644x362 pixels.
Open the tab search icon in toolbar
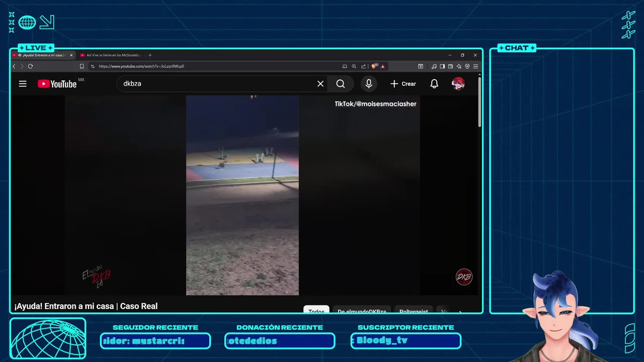tap(421, 66)
